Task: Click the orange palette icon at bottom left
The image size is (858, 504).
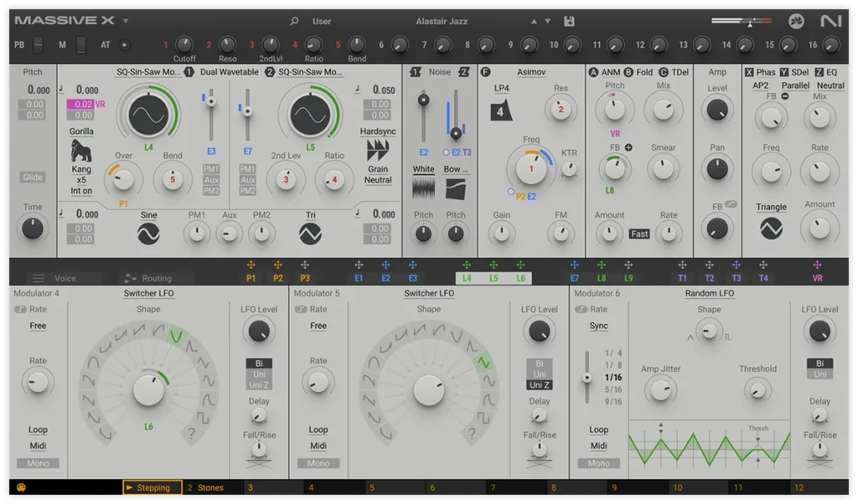Action: [21, 487]
